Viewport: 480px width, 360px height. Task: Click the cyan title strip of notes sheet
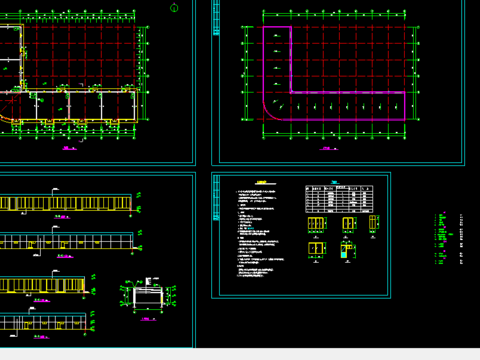pos(216,198)
